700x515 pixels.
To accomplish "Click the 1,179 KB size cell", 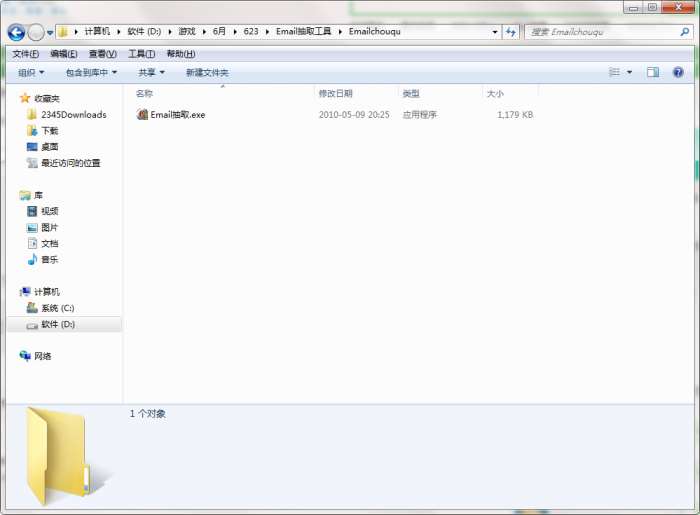I will tap(515, 115).
